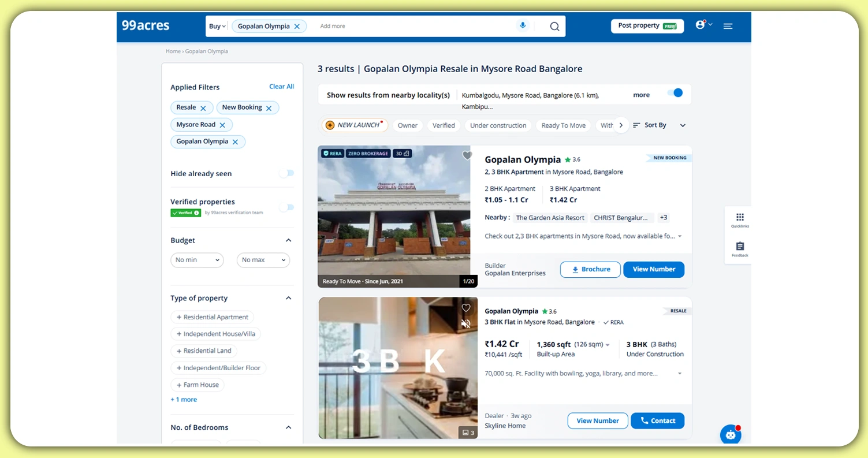Apply the Ready To Move filter chip
This screenshot has width=868, height=458.
(563, 125)
